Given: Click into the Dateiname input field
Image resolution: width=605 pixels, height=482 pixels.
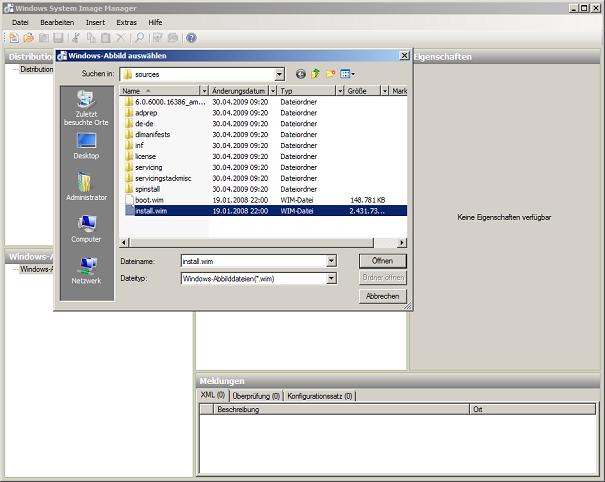Looking at the screenshot, I should (253, 261).
